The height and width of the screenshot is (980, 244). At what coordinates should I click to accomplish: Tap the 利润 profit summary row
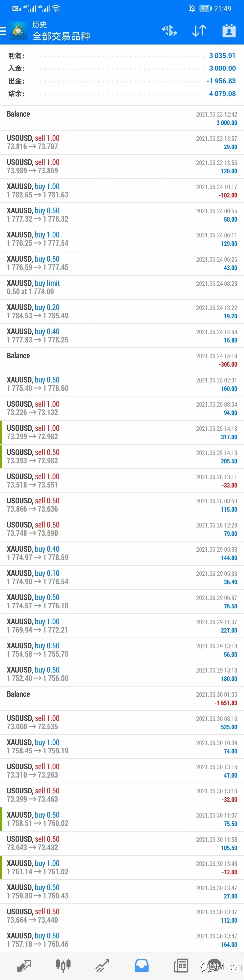pyautogui.click(x=122, y=56)
